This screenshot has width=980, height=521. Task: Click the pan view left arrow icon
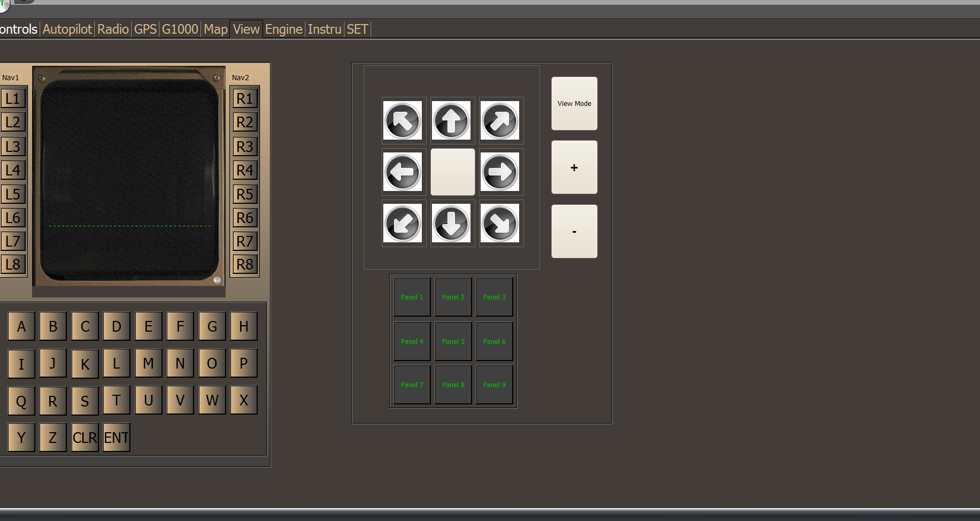pyautogui.click(x=403, y=172)
